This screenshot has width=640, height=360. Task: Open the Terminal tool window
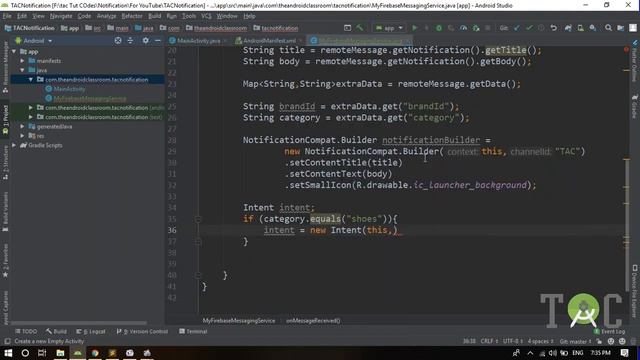point(193,331)
